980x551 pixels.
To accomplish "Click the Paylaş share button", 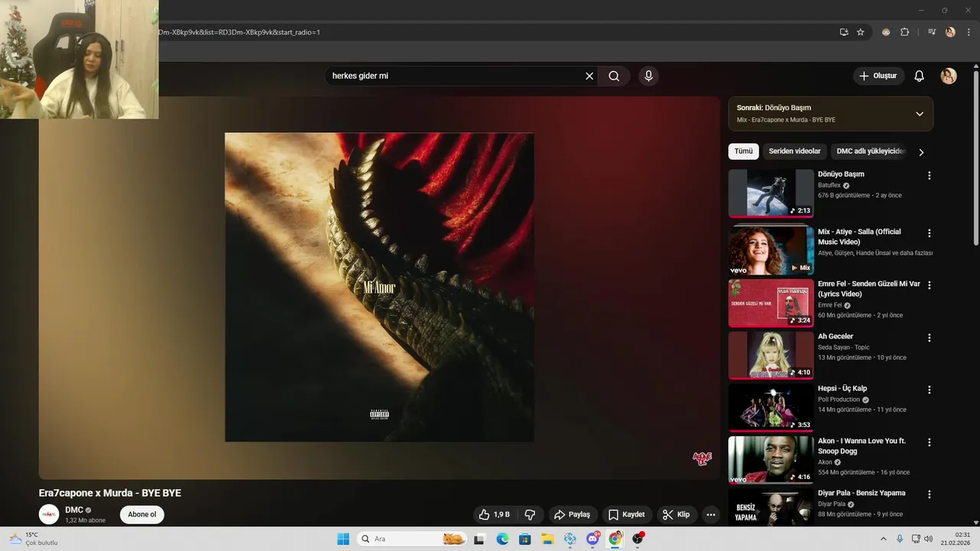I will point(572,514).
